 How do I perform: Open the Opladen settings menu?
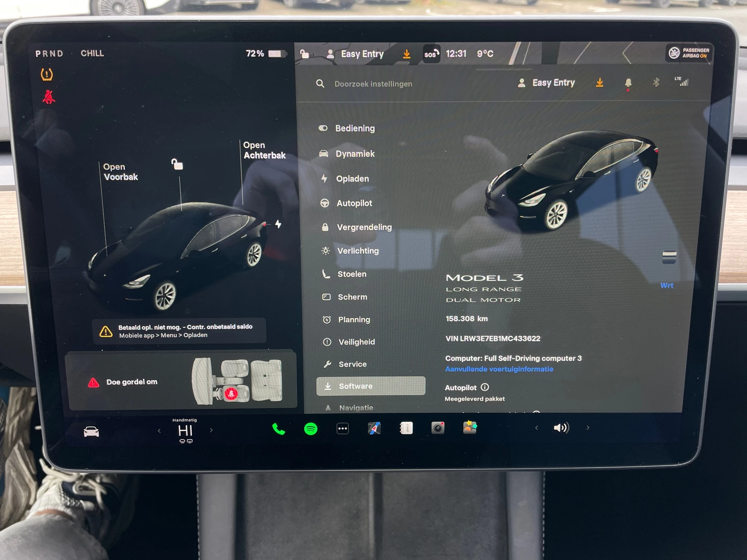[352, 178]
